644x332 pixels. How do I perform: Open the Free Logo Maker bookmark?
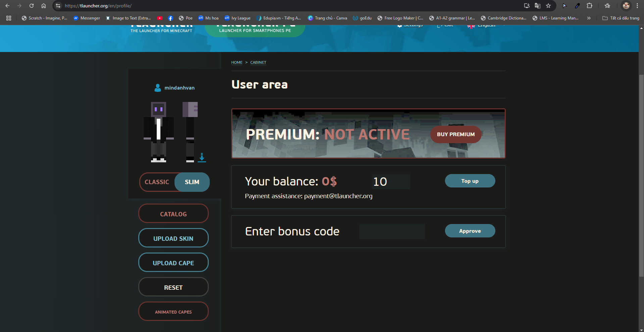point(400,18)
